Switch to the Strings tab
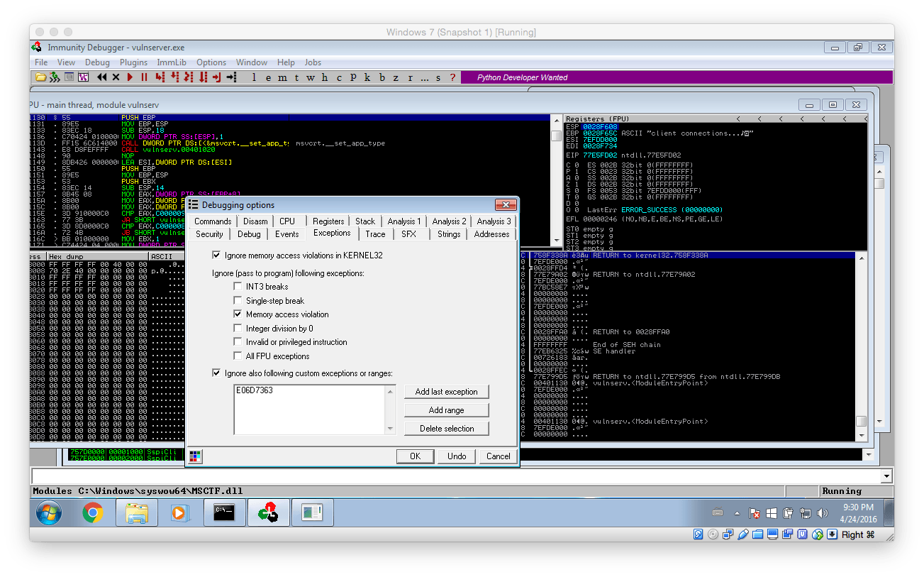The height and width of the screenshot is (577, 924). tap(449, 234)
